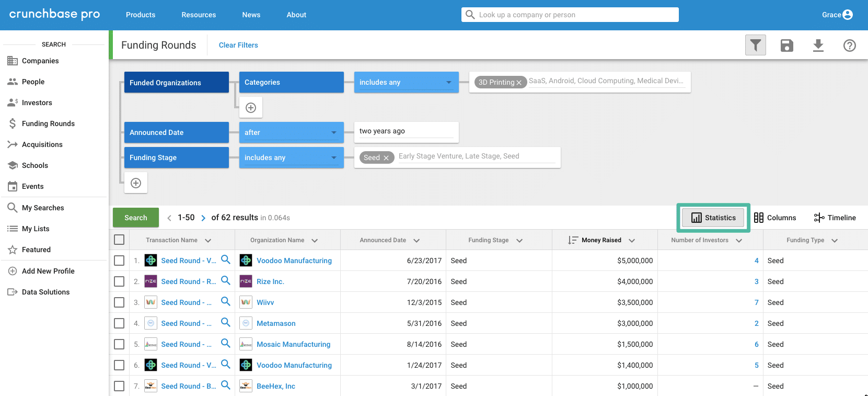The width and height of the screenshot is (868, 396).
Task: Click the green Search button
Action: (136, 218)
